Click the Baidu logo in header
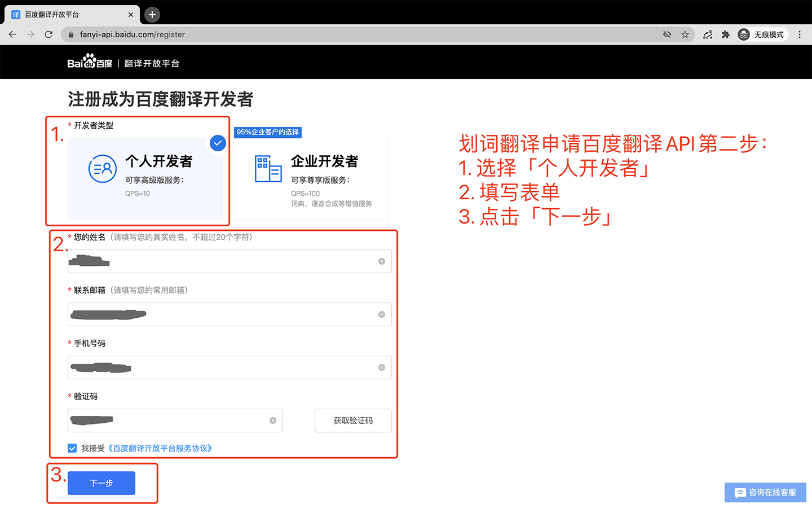 coord(90,62)
